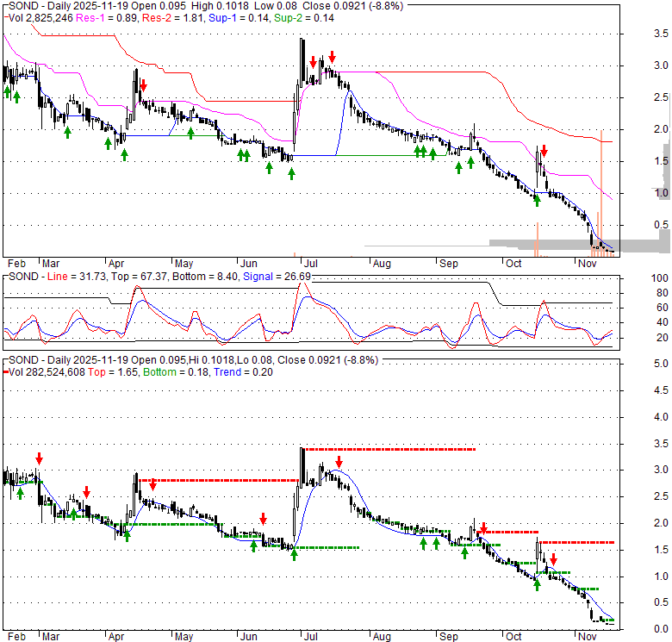Click the October green buy arrow on the bottom chart

click(537, 584)
